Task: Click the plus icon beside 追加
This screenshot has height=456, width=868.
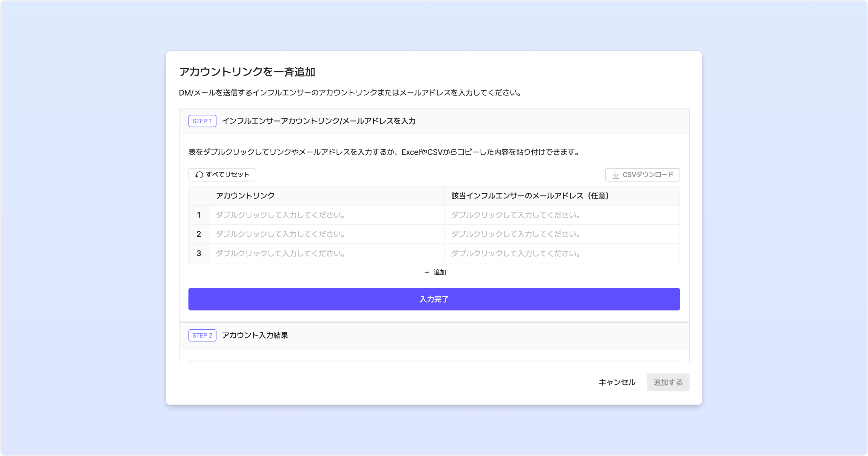Action: [x=427, y=272]
